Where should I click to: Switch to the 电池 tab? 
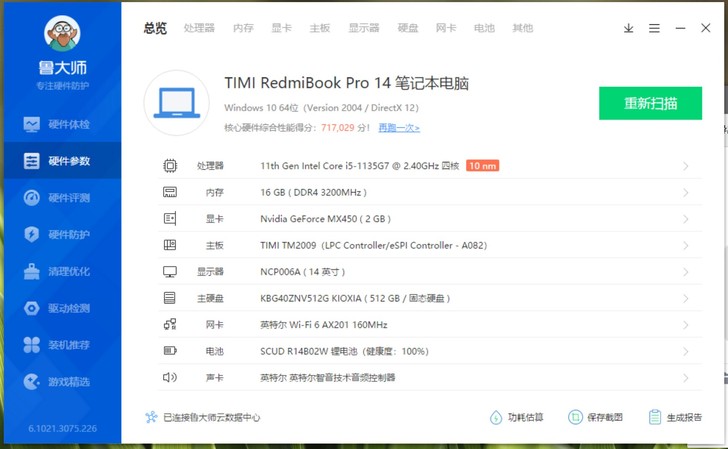coord(484,28)
